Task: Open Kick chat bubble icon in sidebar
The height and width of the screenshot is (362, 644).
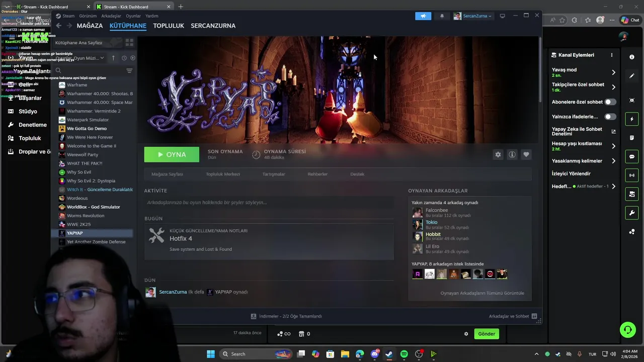Action: pyautogui.click(x=632, y=157)
